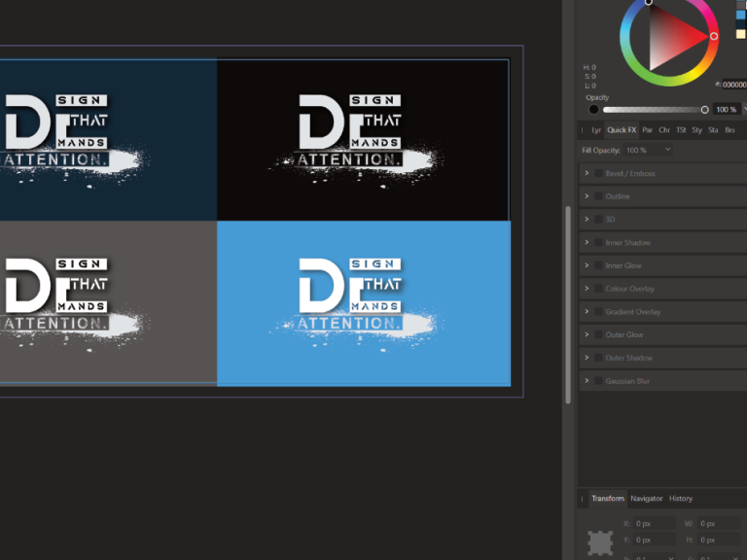Screen dimensions: 747x560
Task: Click the transform anchor point selector icon
Action: tap(600, 542)
